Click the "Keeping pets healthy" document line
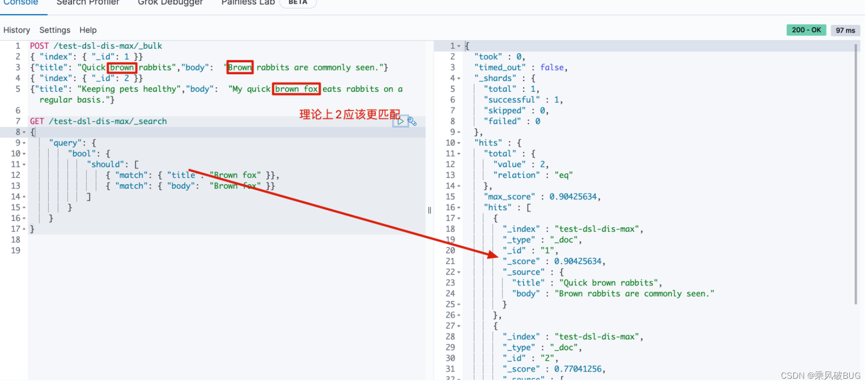868x385 pixels. tap(217, 95)
